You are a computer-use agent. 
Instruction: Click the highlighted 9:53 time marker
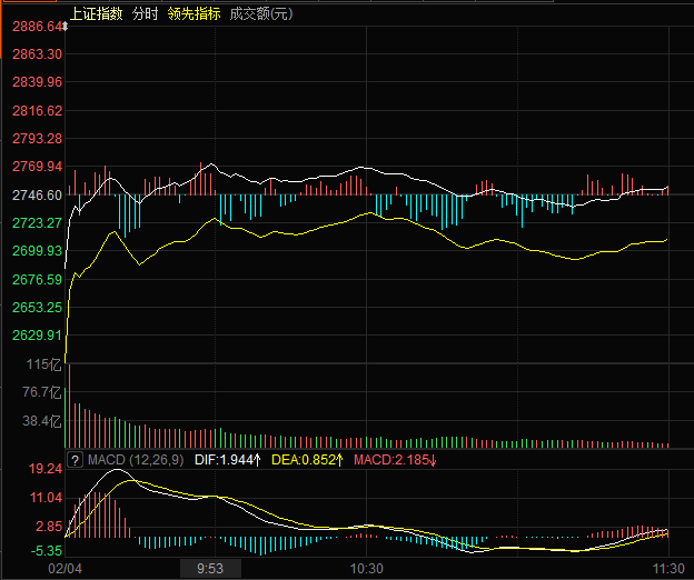pyautogui.click(x=210, y=567)
